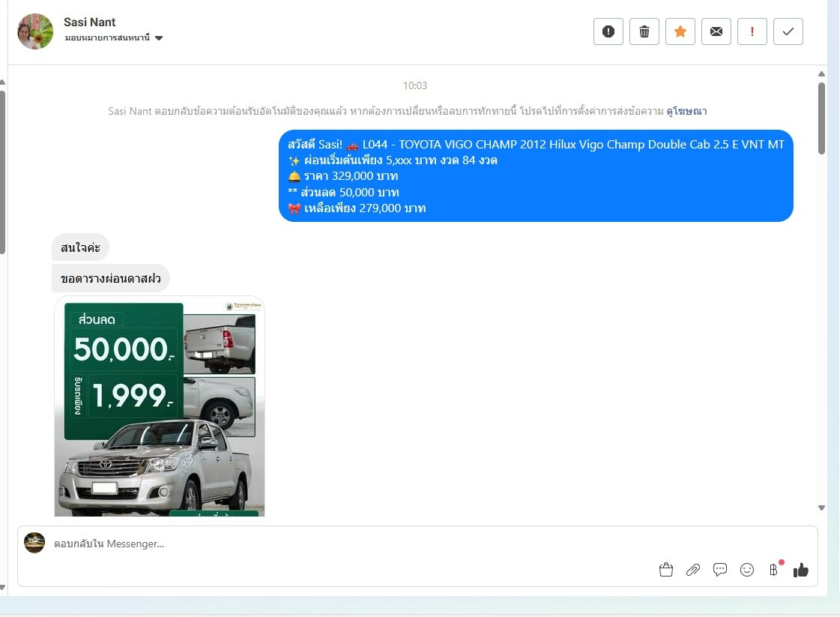Select the สนใจค่ะ message bubble
The height and width of the screenshot is (617, 840).
(80, 247)
